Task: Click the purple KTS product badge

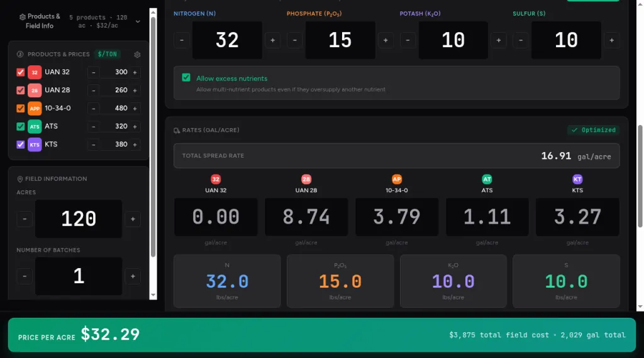Action: point(35,144)
